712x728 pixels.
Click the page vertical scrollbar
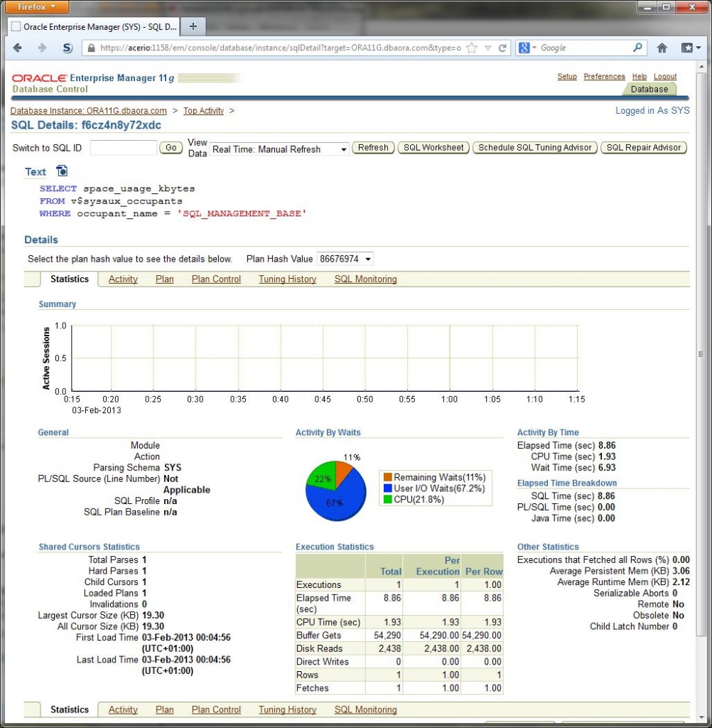[x=701, y=353]
